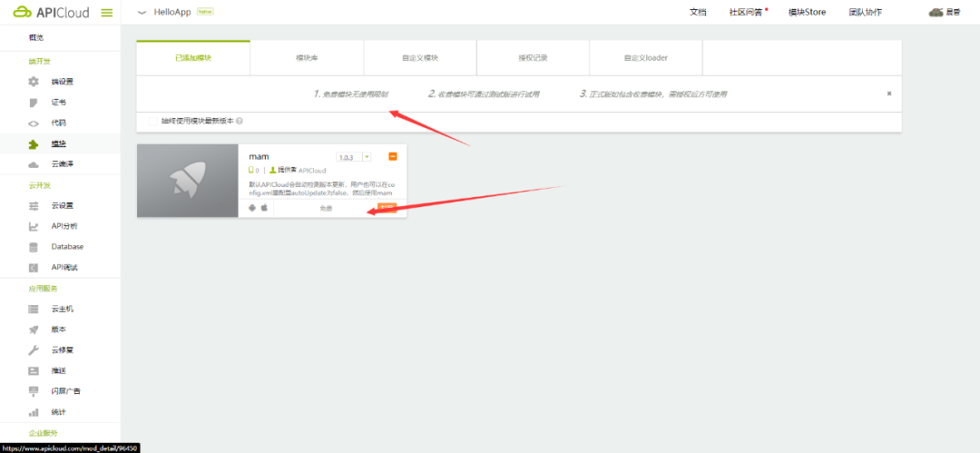980x453 pixels.
Task: Click the help question mark beside checkbox
Action: 240,122
